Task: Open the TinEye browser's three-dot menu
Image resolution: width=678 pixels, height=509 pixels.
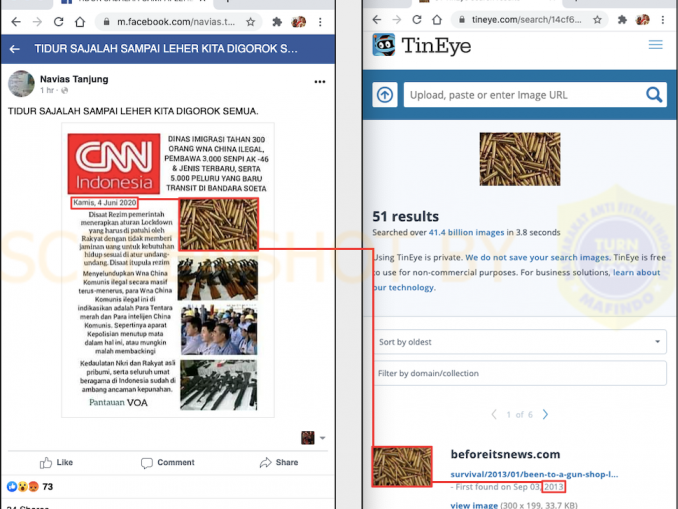Action: [x=663, y=19]
